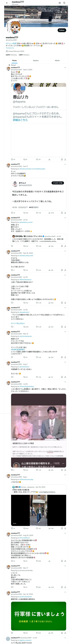This screenshot has width=72, height=644.
Task: View the 1,901 Followers list
Action: tap(24, 55)
